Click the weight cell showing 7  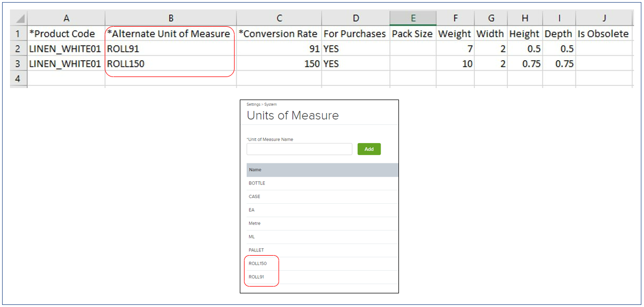click(456, 49)
